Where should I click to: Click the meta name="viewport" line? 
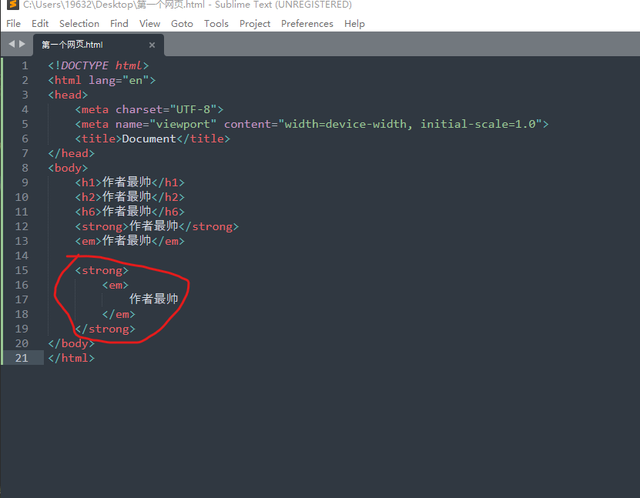pos(312,124)
